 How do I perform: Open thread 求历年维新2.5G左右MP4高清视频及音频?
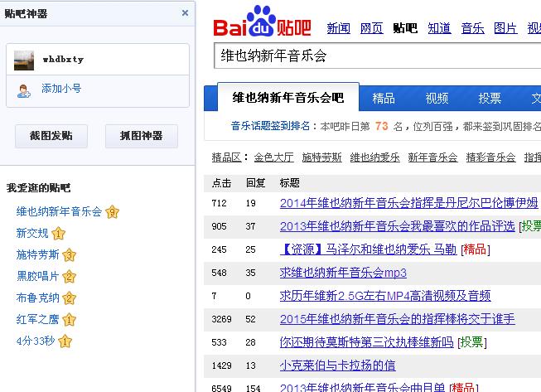(385, 296)
